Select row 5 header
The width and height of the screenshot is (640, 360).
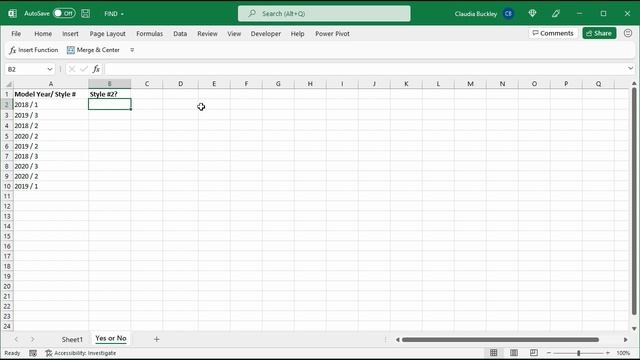tap(7, 136)
